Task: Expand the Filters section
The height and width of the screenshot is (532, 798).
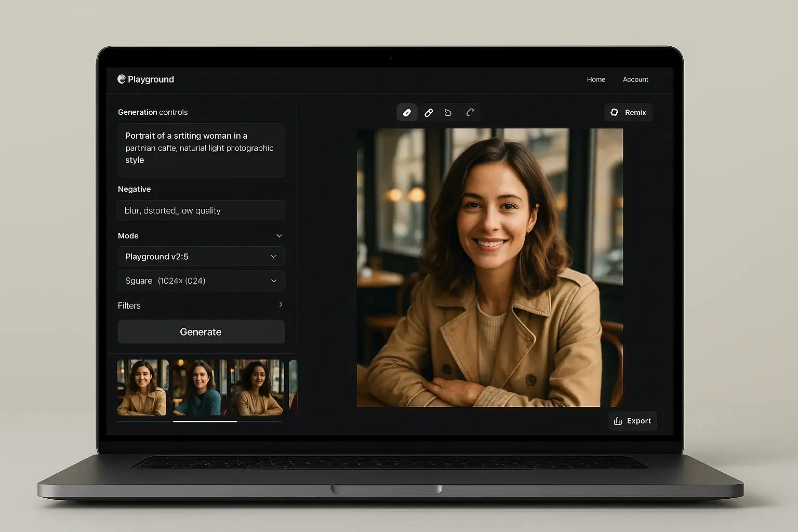Action: click(281, 305)
